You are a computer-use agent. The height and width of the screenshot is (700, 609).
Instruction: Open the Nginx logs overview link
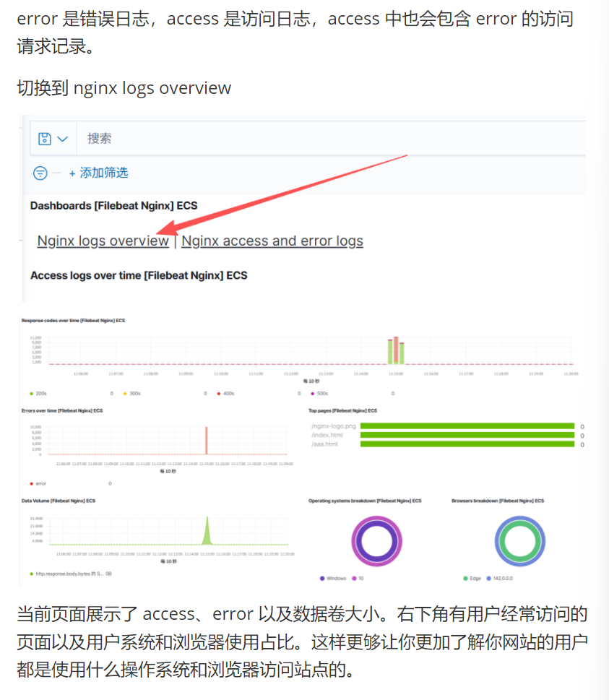click(103, 241)
